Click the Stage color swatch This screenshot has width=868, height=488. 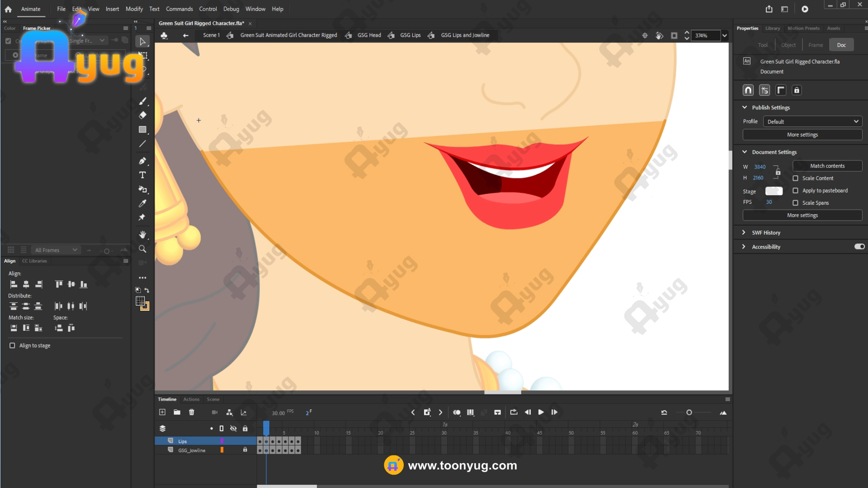coord(774,191)
